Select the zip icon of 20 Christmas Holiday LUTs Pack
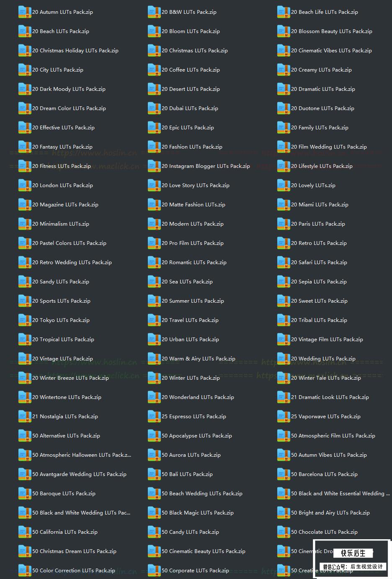392x579 pixels. (x=25, y=51)
